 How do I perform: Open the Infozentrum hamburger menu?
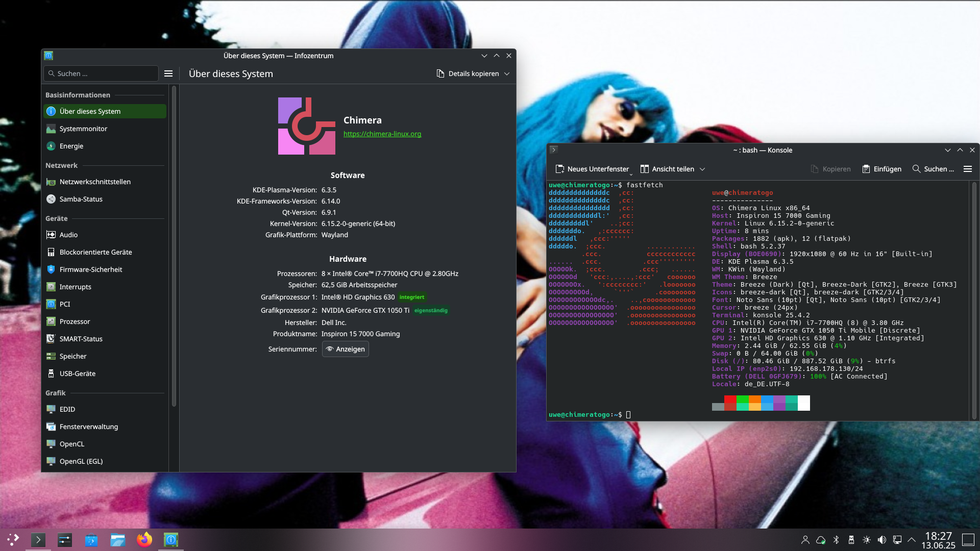pos(168,73)
